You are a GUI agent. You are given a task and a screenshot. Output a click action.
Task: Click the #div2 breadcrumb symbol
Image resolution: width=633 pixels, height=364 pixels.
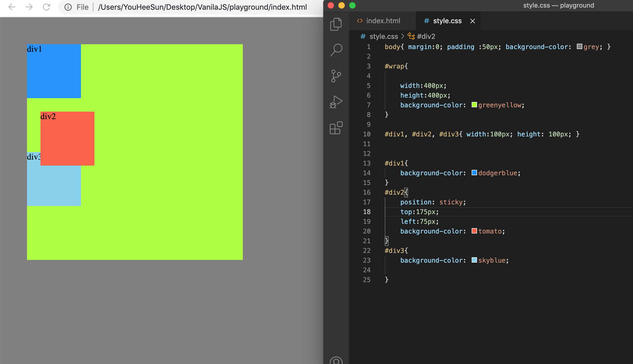coord(426,36)
